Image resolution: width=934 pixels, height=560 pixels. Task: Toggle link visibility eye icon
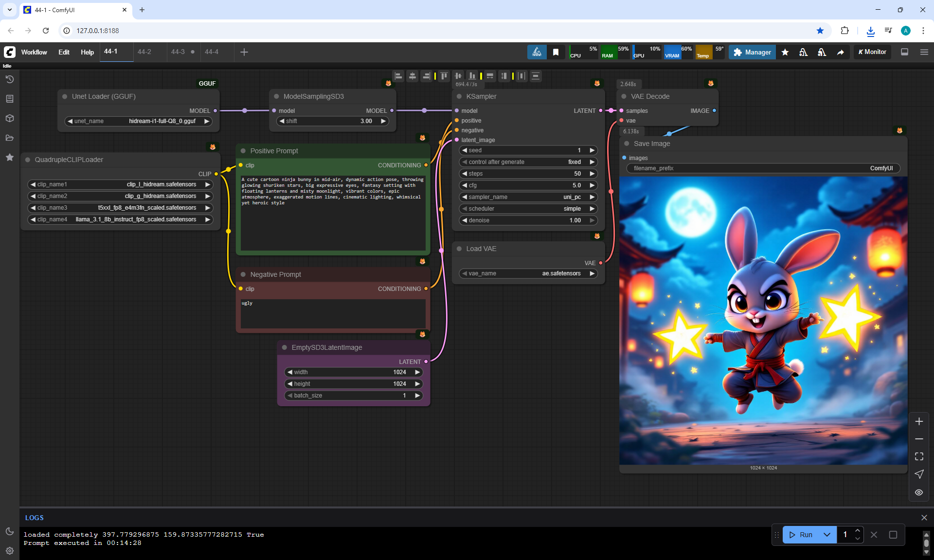click(x=918, y=492)
